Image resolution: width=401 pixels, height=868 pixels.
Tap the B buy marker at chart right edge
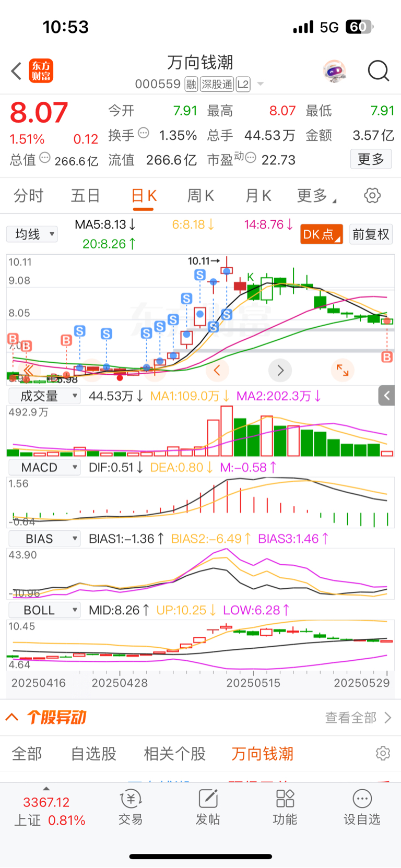click(x=387, y=357)
